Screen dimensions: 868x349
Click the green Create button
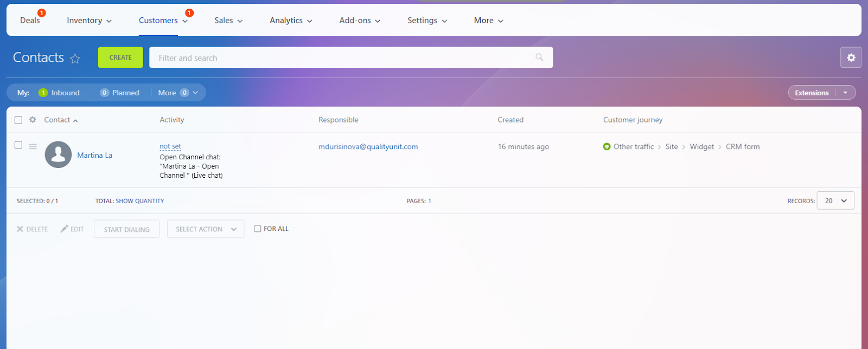120,57
